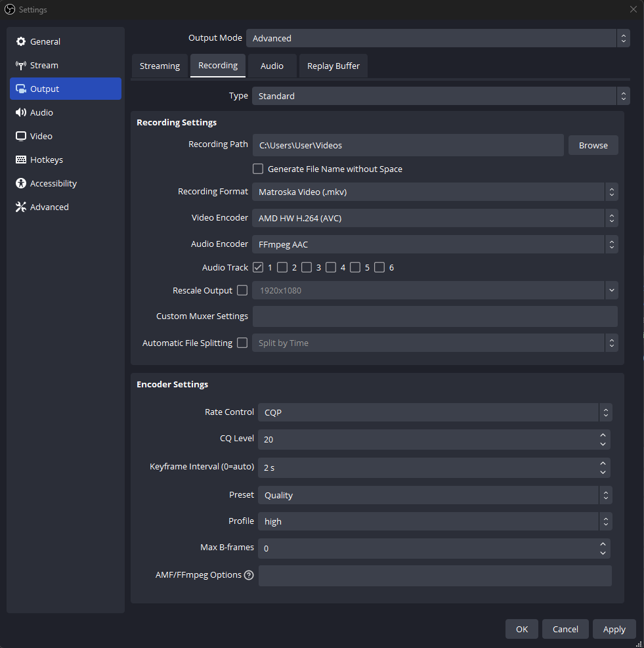Enable Generate File Name without Space

click(x=258, y=169)
